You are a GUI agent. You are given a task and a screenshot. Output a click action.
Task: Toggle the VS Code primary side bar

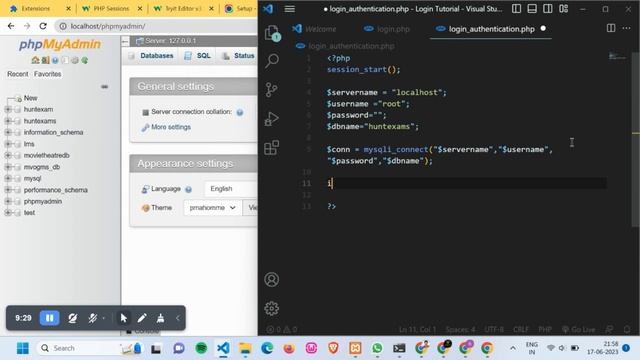click(x=516, y=9)
